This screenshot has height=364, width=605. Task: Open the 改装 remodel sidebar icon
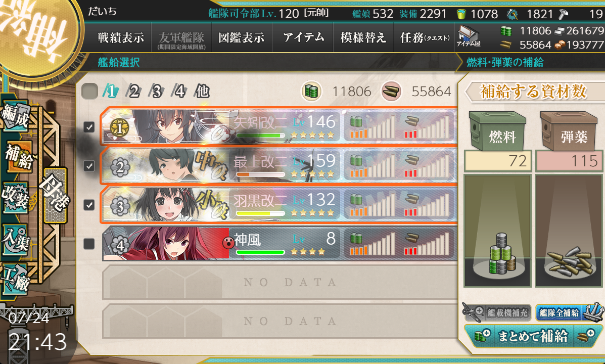pyautogui.click(x=16, y=197)
